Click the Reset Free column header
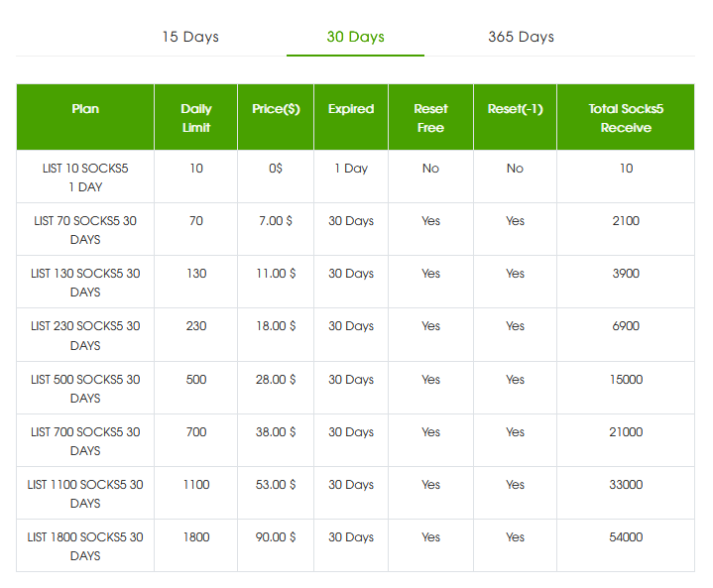This screenshot has width=713, height=588. pyautogui.click(x=430, y=118)
